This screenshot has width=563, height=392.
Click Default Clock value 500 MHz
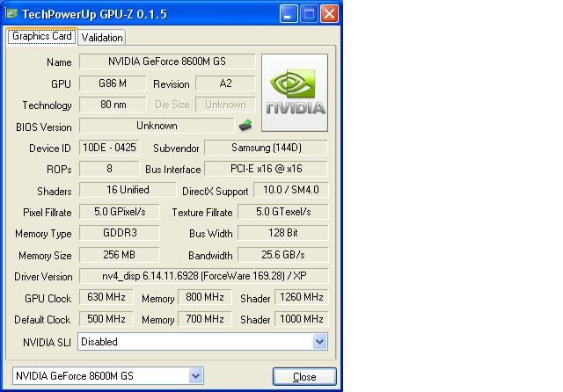(x=106, y=319)
